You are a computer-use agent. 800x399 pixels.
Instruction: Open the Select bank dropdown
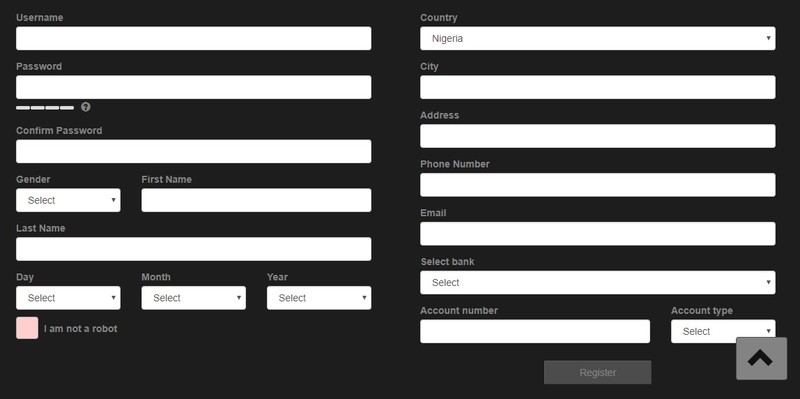pyautogui.click(x=597, y=282)
